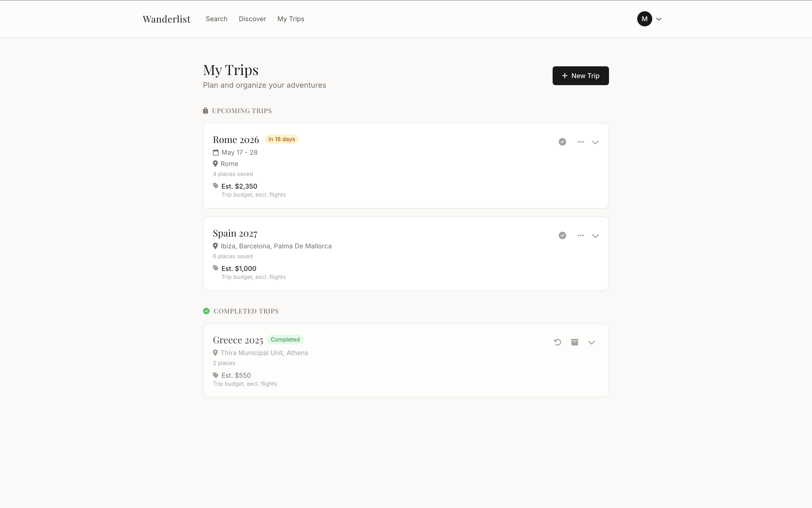Image resolution: width=812 pixels, height=508 pixels.
Task: Mark Spain 2027 trip as completed
Action: click(x=562, y=235)
